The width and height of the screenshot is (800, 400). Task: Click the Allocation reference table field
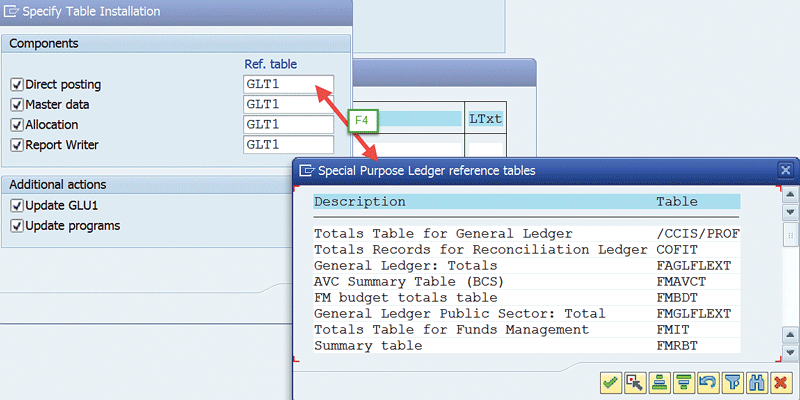coord(288,125)
